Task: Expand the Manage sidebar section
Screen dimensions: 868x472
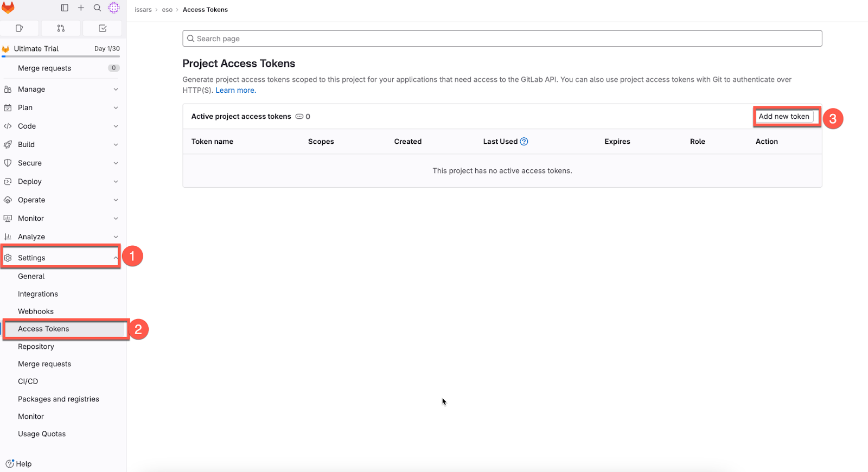Action: tap(61, 90)
